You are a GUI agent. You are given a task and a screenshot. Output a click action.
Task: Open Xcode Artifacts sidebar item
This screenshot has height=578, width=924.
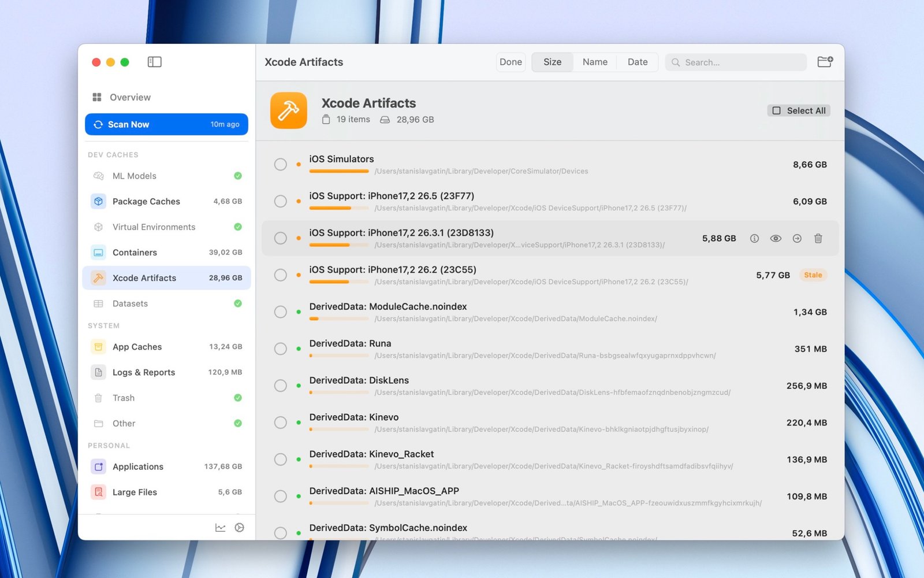click(166, 278)
